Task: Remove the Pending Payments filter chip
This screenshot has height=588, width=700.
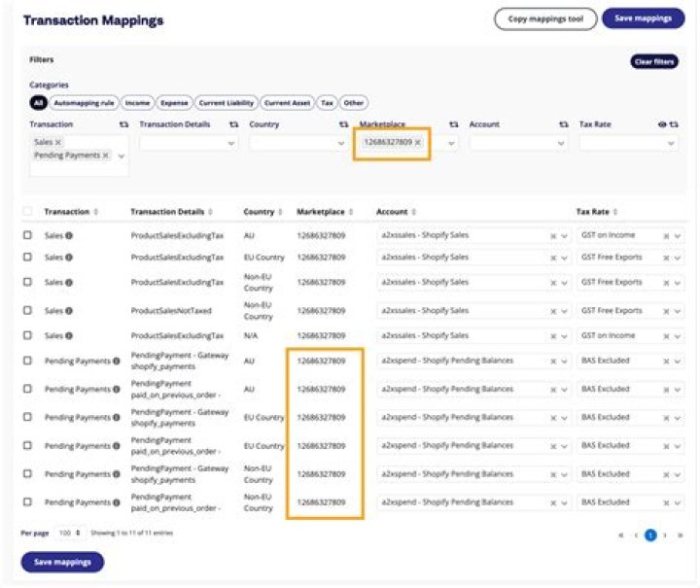Action: click(x=106, y=156)
